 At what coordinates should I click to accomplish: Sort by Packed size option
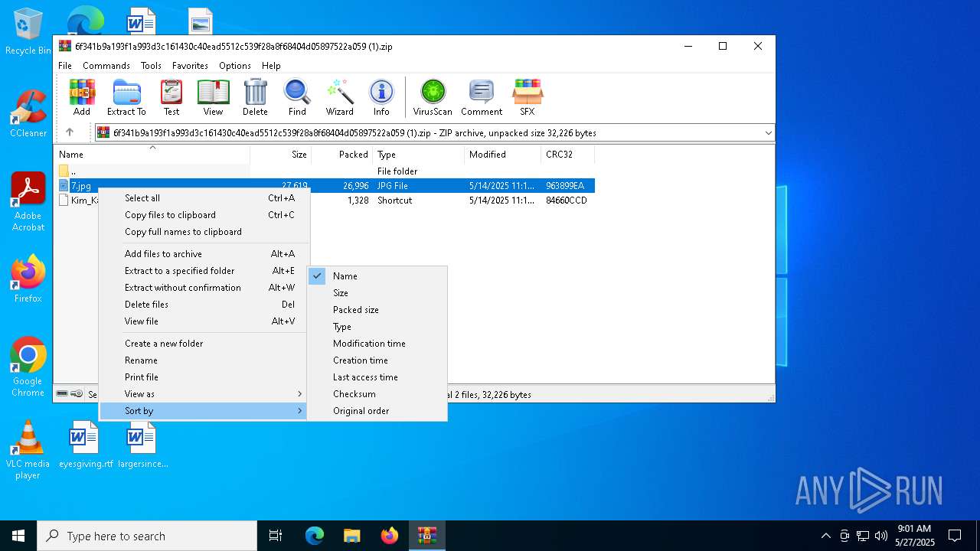tap(377, 310)
